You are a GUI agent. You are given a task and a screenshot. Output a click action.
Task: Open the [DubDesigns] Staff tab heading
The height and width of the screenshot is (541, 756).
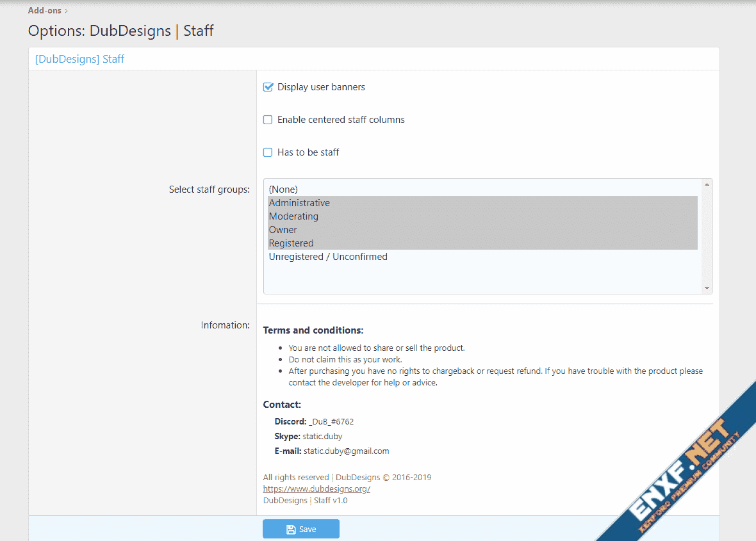tap(80, 60)
